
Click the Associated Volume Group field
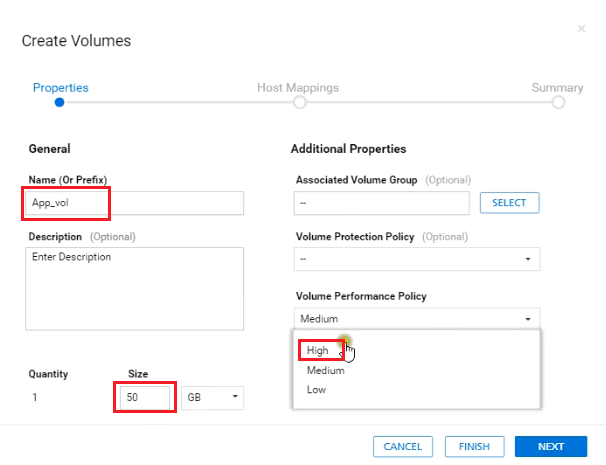click(x=382, y=203)
